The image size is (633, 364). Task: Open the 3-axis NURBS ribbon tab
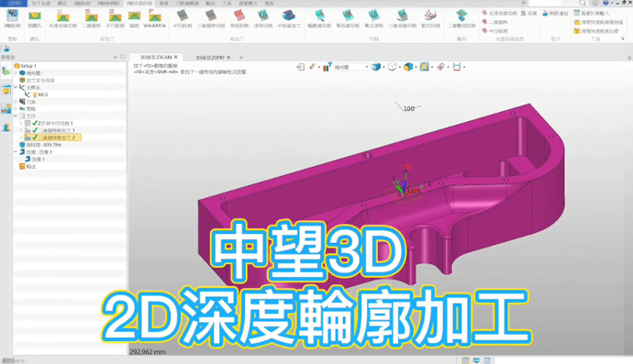pos(108,4)
